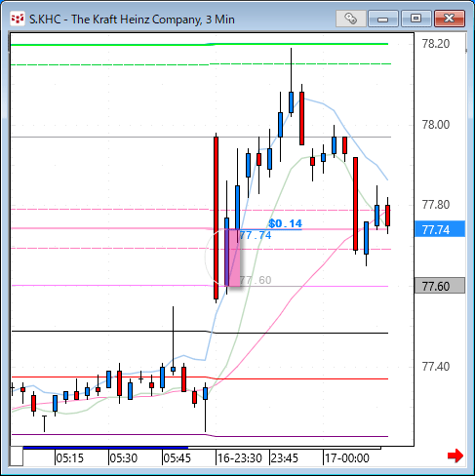Click the 77.60 stop label on chart
475x476 pixels.
pos(256,280)
